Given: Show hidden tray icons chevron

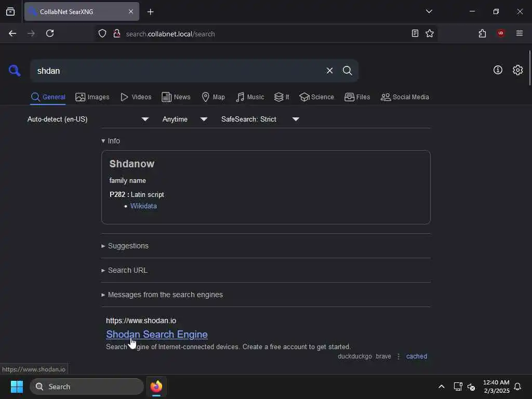Looking at the screenshot, I should 442,387.
